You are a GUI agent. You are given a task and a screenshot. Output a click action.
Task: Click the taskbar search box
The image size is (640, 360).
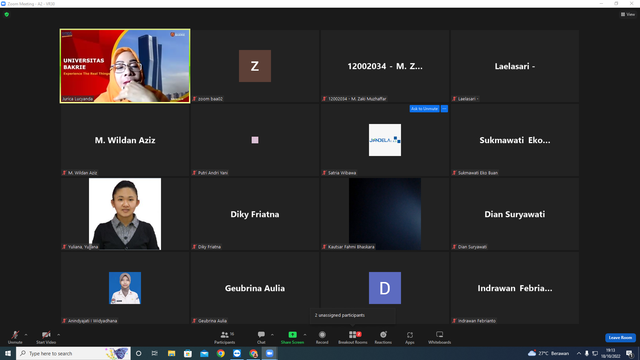tap(73, 353)
